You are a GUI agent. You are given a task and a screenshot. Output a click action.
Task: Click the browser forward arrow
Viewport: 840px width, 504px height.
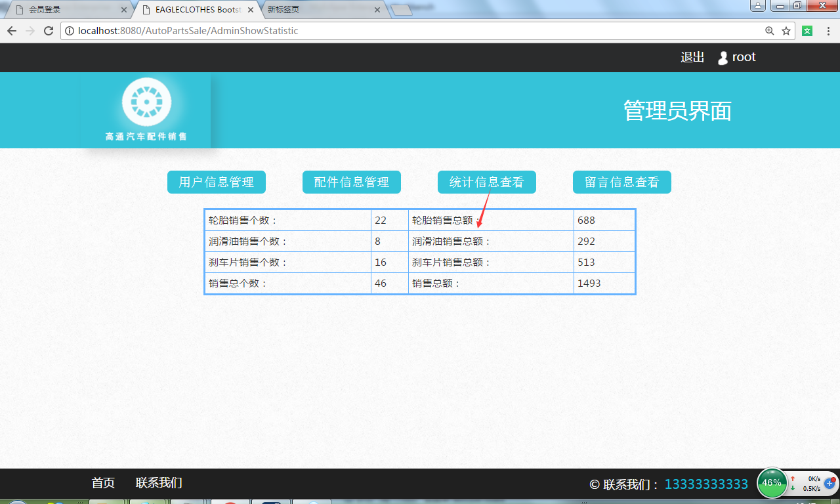(30, 31)
